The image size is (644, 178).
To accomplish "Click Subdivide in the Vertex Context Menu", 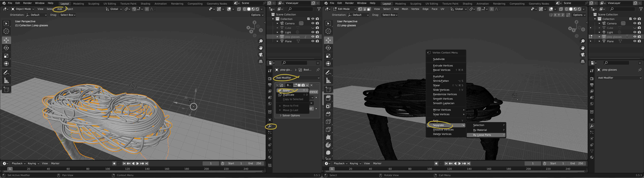I will tap(439, 59).
